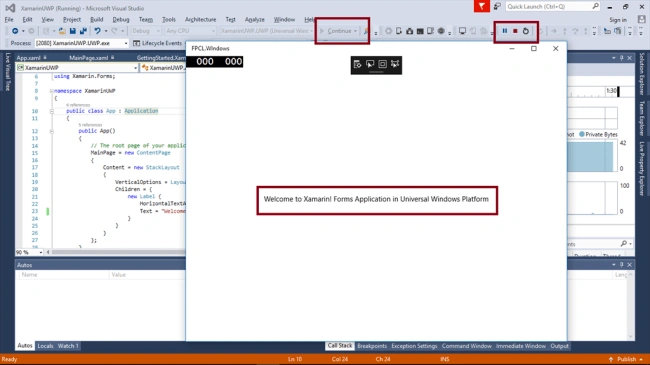Open the Edit menu
650x365 pixels.
pos(27,19)
